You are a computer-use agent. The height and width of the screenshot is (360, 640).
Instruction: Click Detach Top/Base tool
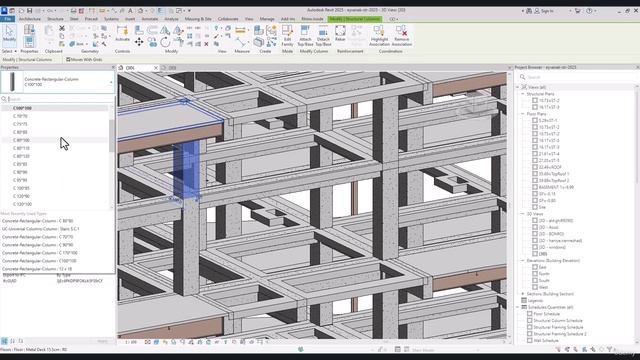(323, 36)
